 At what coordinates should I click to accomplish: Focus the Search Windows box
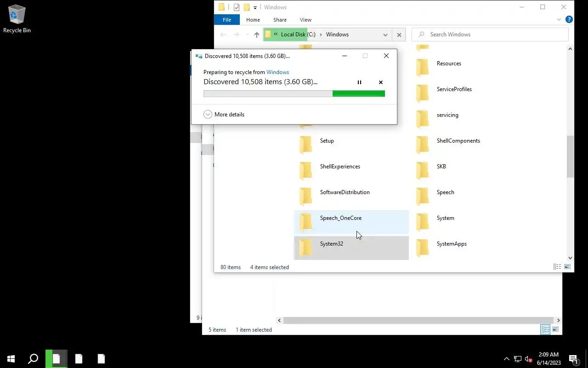click(x=490, y=34)
